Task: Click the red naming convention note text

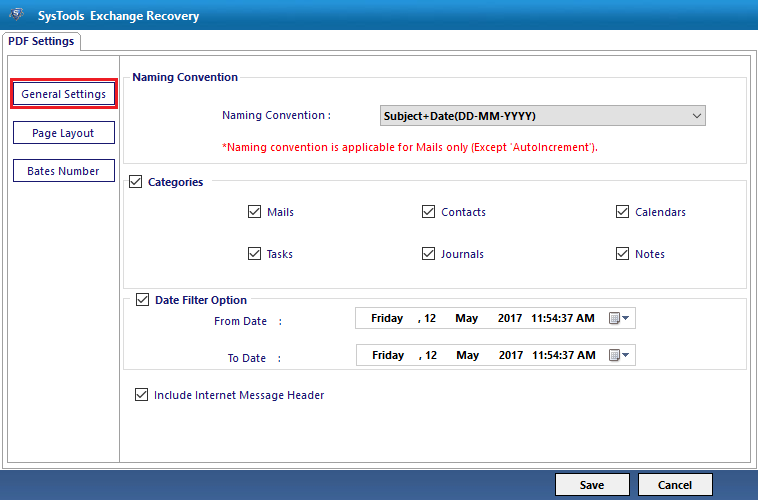Action: pyautogui.click(x=410, y=147)
